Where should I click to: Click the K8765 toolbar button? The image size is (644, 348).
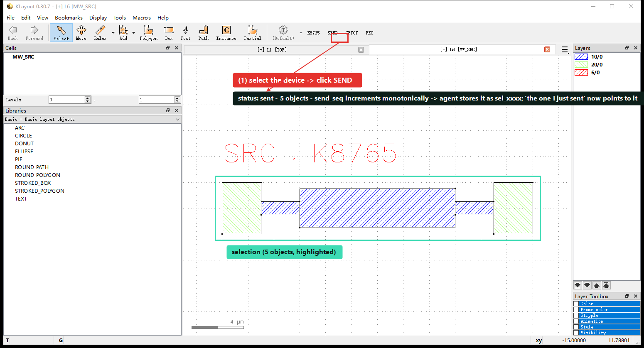tap(313, 33)
